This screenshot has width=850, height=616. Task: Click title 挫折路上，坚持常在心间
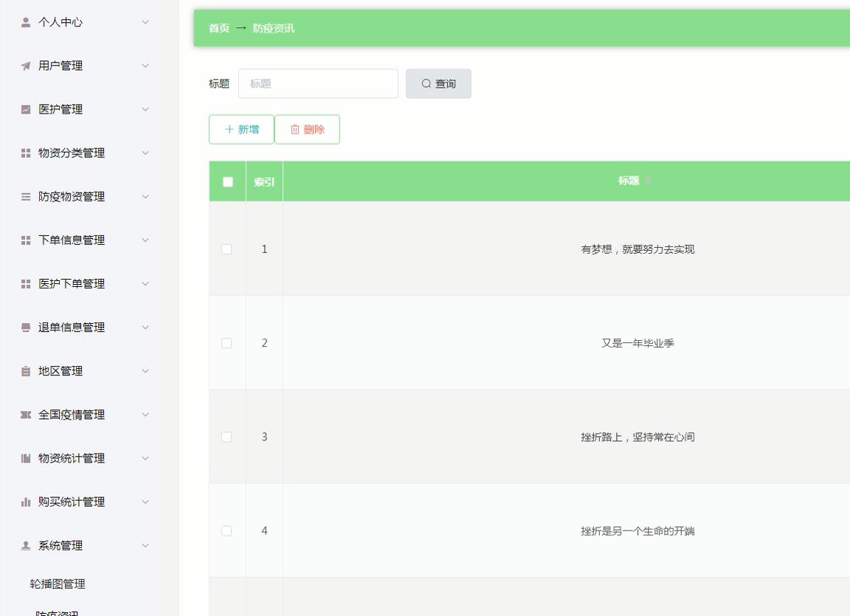pos(637,437)
